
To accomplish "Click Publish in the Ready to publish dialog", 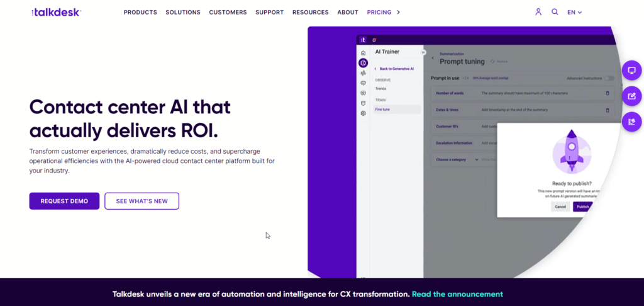I will pyautogui.click(x=582, y=207).
